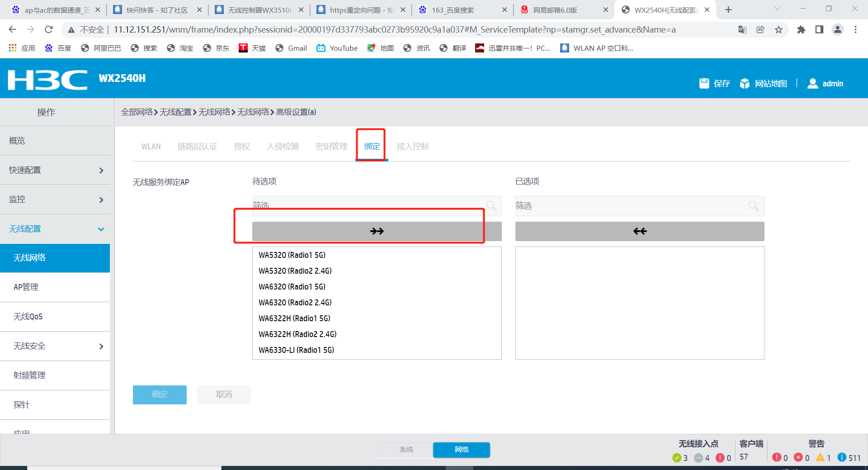Select the 绑定 tab

372,146
